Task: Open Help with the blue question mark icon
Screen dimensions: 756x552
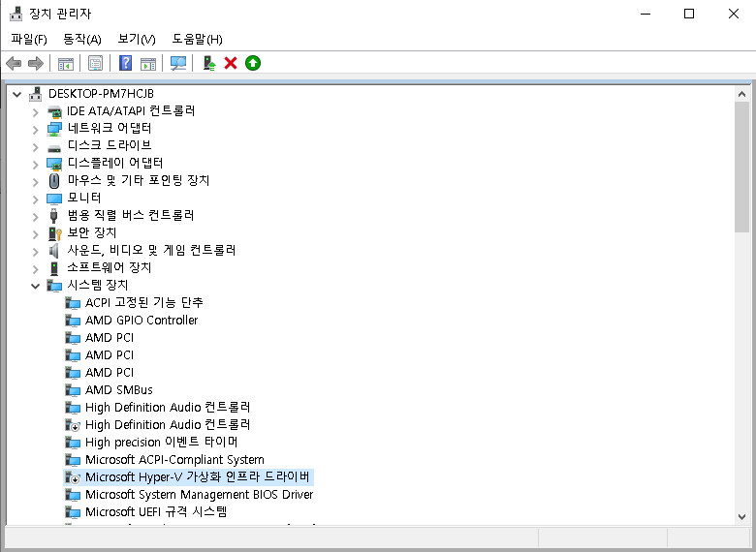Action: [125, 63]
